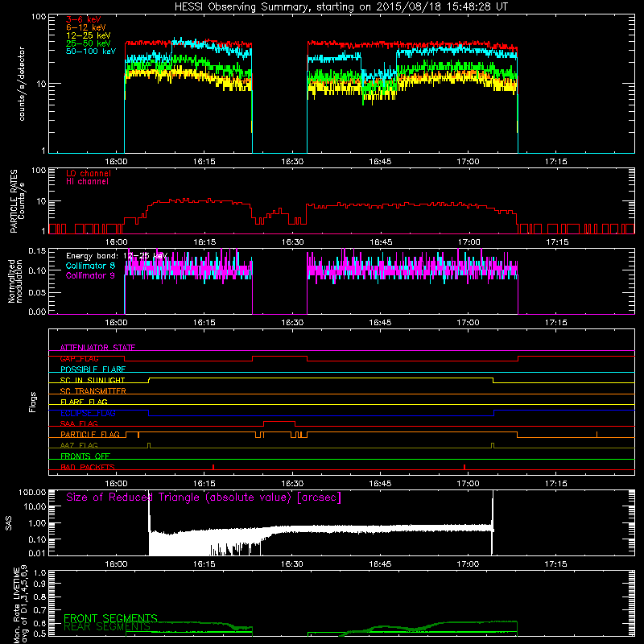This screenshot has height=644, width=644.
Task: Click the 'REAR SEGMENTS' legend label
Action: (107, 627)
